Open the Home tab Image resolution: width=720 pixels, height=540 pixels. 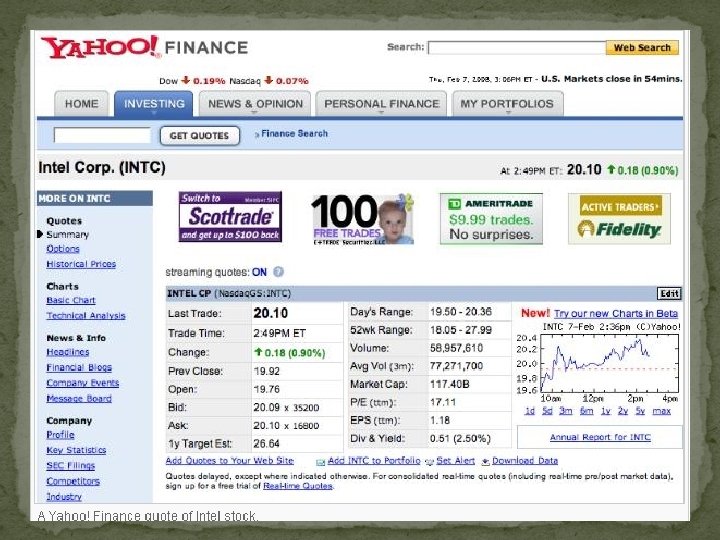81,104
